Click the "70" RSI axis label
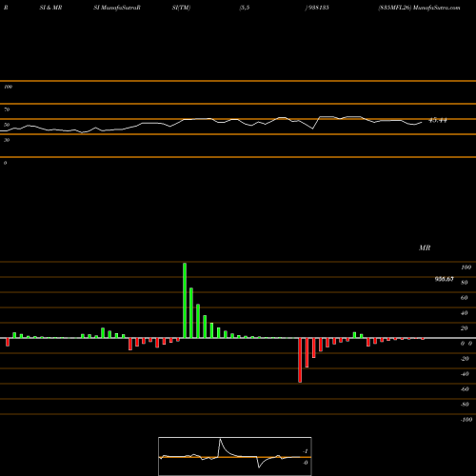Screen dimensions: 476x476 (x=7, y=109)
